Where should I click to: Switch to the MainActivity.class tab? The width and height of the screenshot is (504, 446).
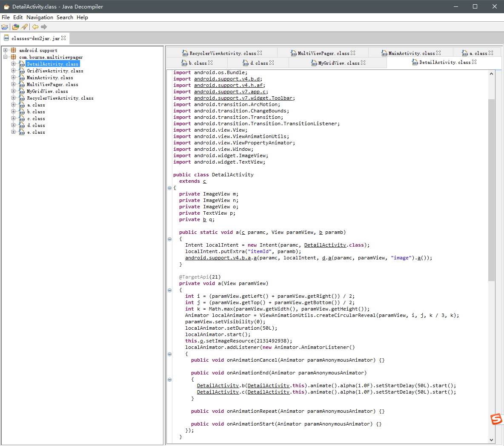412,53
